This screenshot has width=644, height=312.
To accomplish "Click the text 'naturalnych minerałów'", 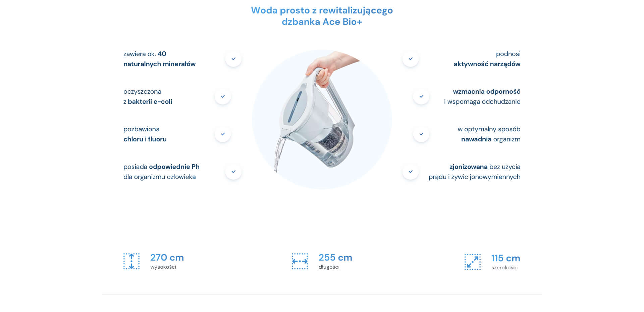I will tap(159, 64).
